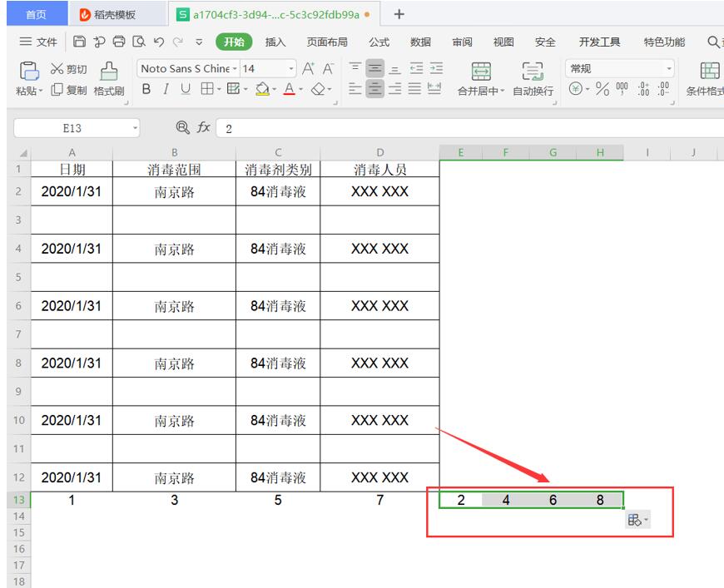Click the Print icon
724x588 pixels.
pos(119,42)
